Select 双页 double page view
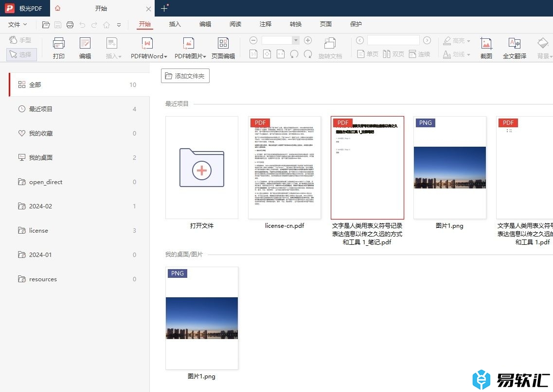The image size is (553, 392). (x=393, y=54)
